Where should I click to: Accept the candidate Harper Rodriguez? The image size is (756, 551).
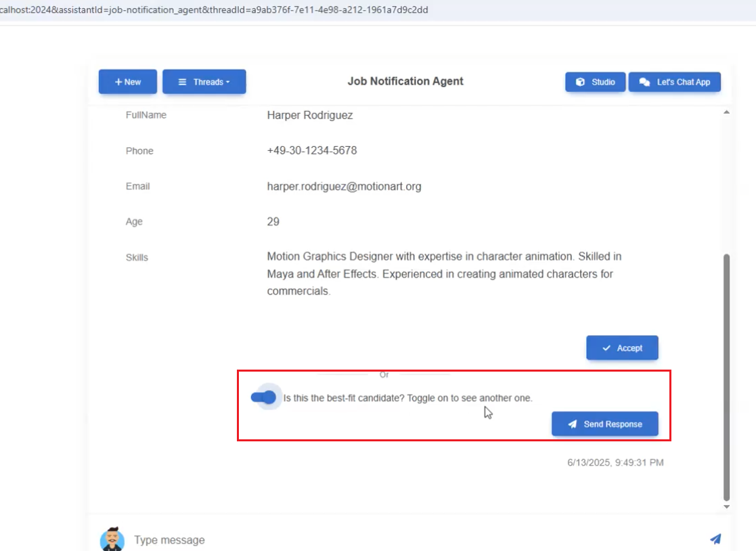tap(622, 347)
